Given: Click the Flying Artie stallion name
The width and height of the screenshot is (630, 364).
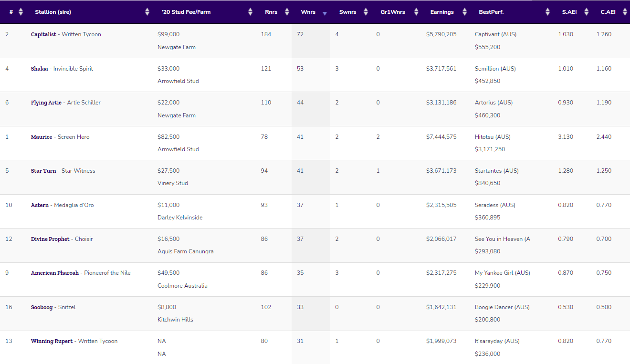Looking at the screenshot, I should point(46,103).
